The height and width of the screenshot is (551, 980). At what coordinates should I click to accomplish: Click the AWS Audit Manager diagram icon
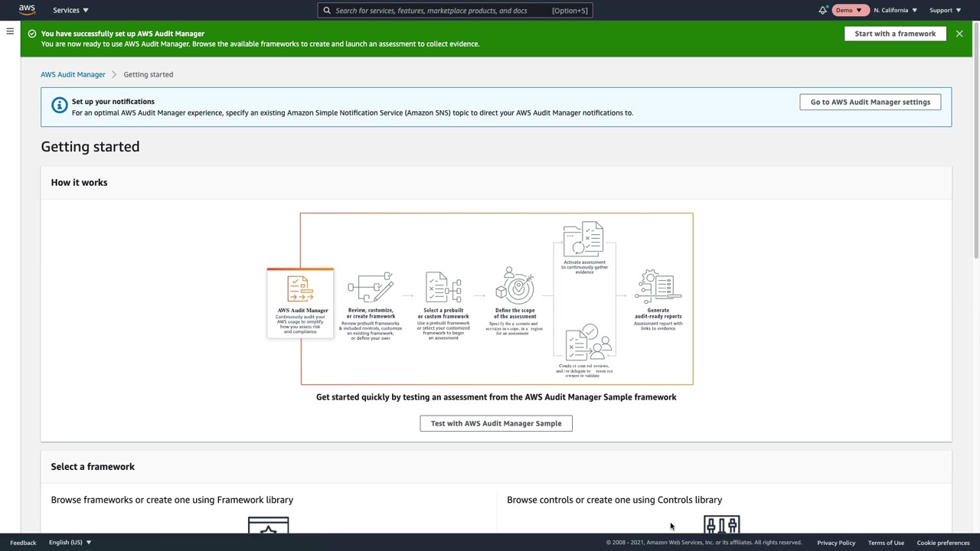300,289
